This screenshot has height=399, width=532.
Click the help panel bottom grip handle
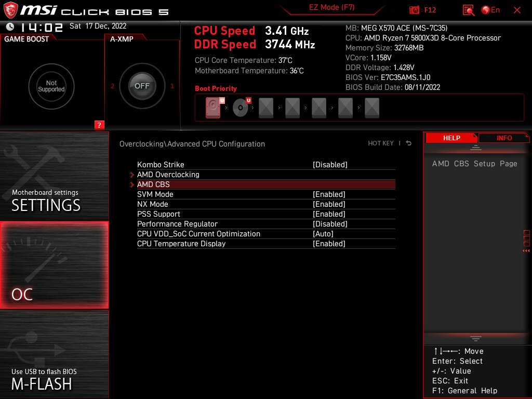click(476, 339)
